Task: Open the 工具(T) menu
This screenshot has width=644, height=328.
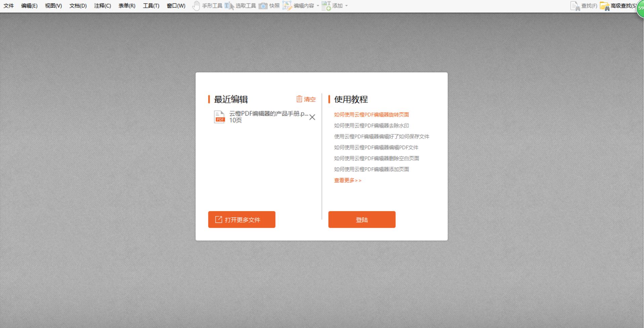Action: click(x=151, y=6)
